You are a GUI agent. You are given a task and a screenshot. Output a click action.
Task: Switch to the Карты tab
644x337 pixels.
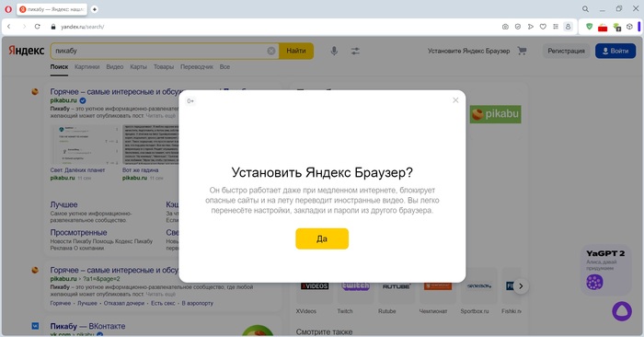[x=138, y=66]
